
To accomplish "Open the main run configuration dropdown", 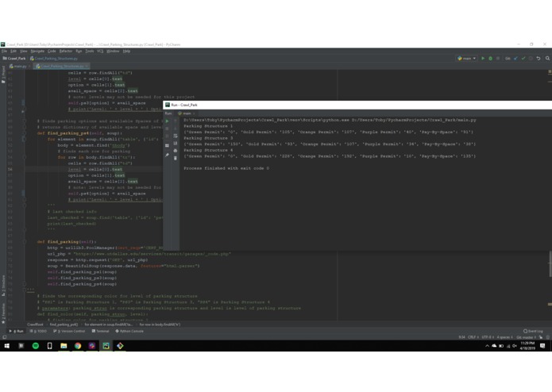I will click(467, 59).
